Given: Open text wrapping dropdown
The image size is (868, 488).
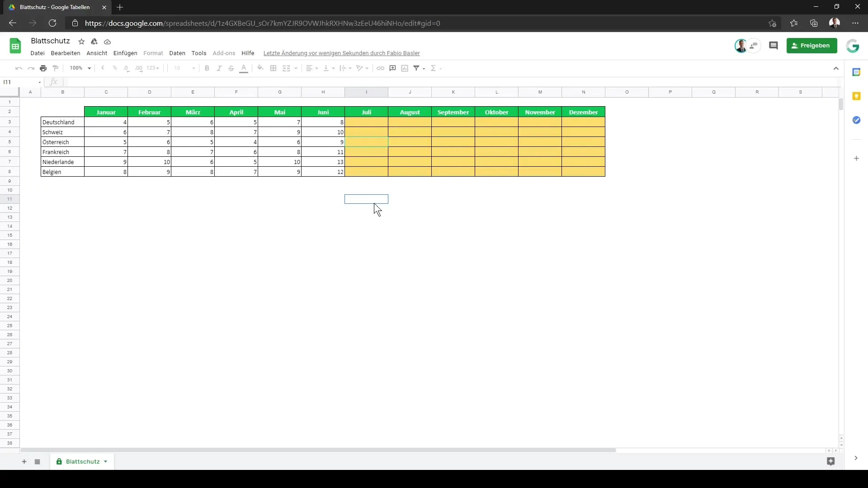Looking at the screenshot, I should 345,68.
